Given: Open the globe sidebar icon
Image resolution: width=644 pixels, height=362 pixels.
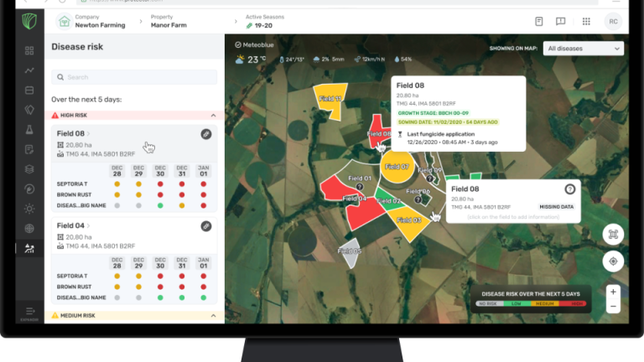Looking at the screenshot, I should tap(29, 228).
